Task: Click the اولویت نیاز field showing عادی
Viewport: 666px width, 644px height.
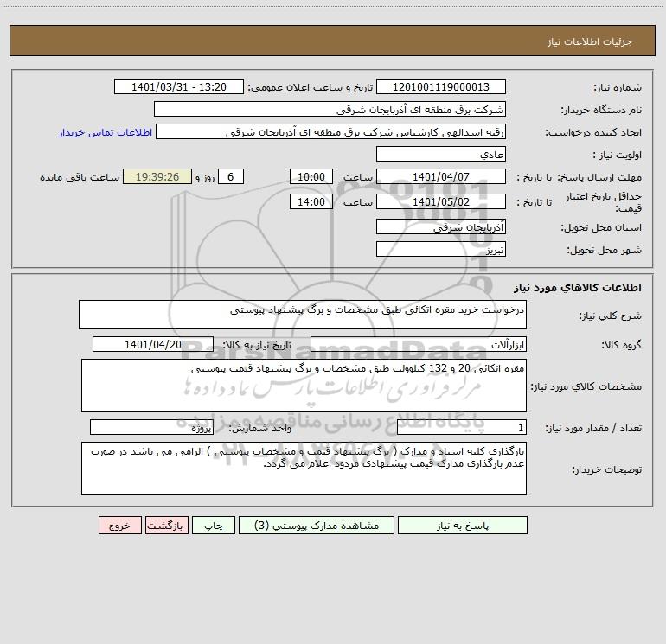Action: pyautogui.click(x=441, y=154)
